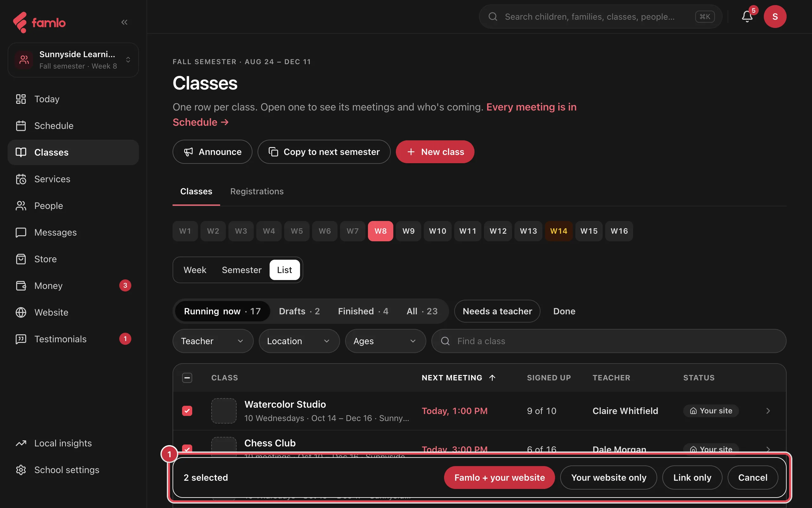Open People in the sidebar
Screen dimensions: 812x508
(x=73, y=206)
